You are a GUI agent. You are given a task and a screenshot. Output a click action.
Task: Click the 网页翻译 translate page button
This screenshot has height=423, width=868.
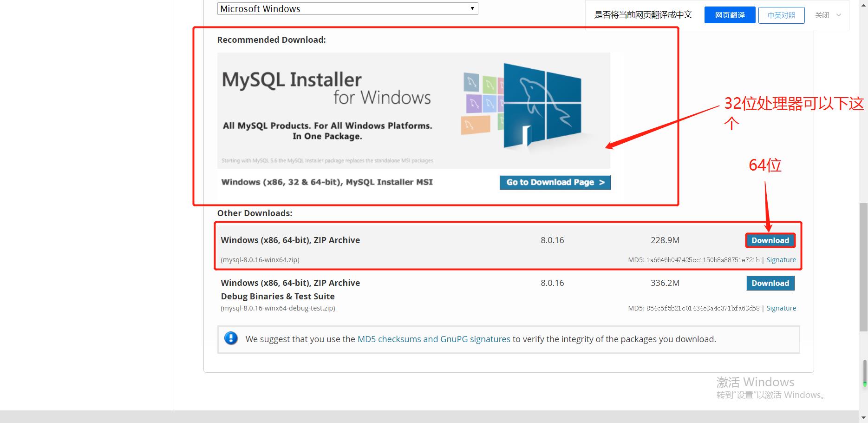pos(730,15)
